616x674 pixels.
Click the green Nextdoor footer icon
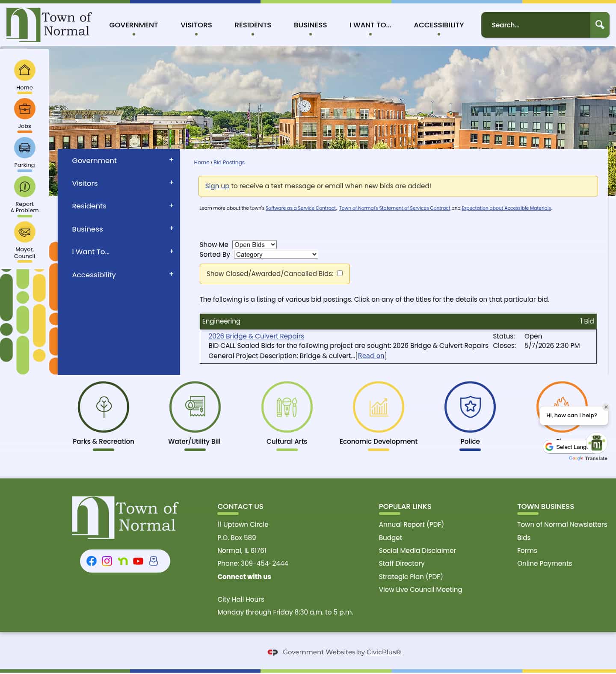tap(123, 561)
